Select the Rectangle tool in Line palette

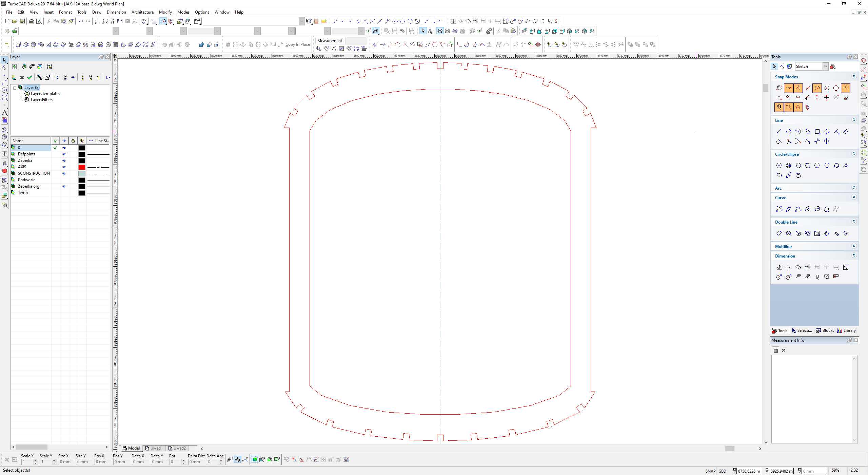pyautogui.click(x=817, y=132)
